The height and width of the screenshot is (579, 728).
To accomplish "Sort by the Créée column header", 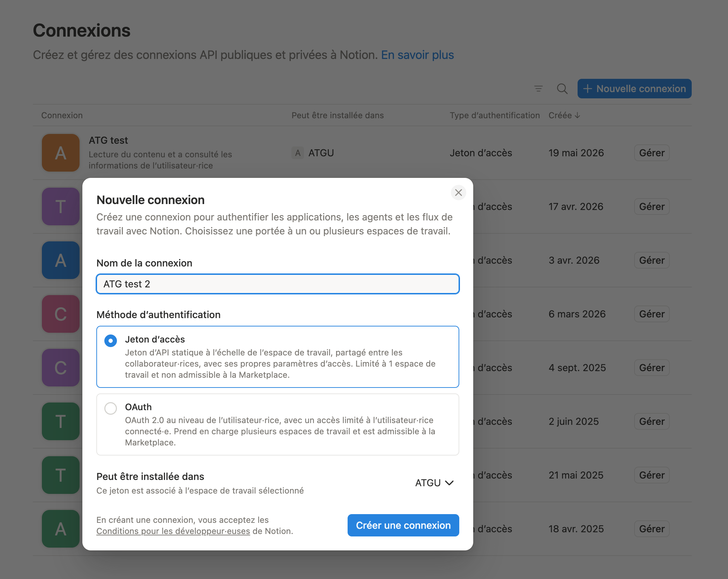I will [x=564, y=115].
